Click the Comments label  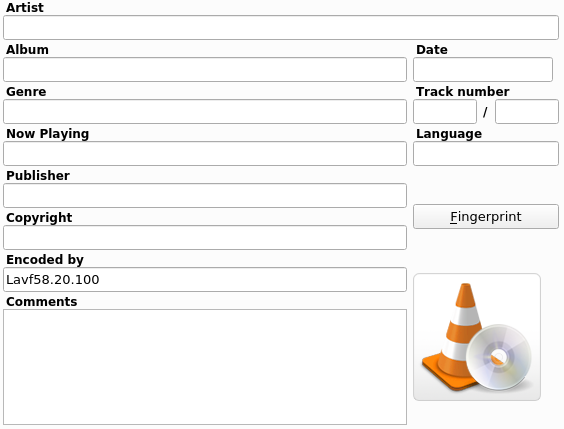coord(42,301)
